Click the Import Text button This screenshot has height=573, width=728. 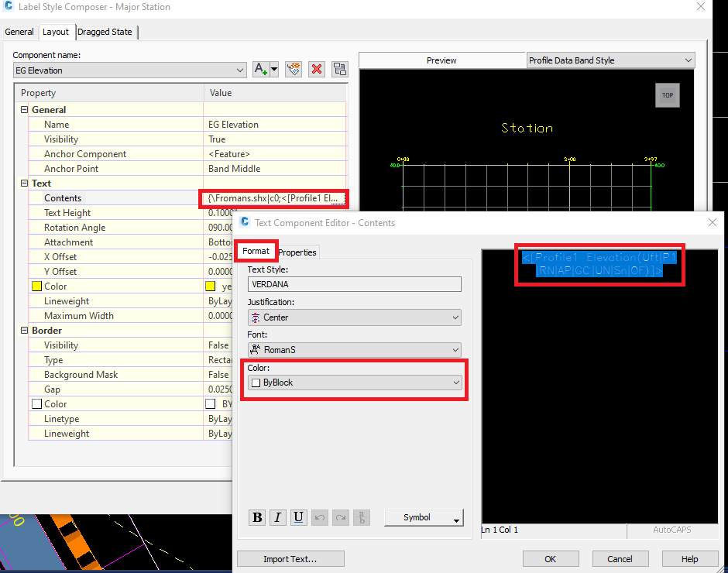click(x=290, y=558)
